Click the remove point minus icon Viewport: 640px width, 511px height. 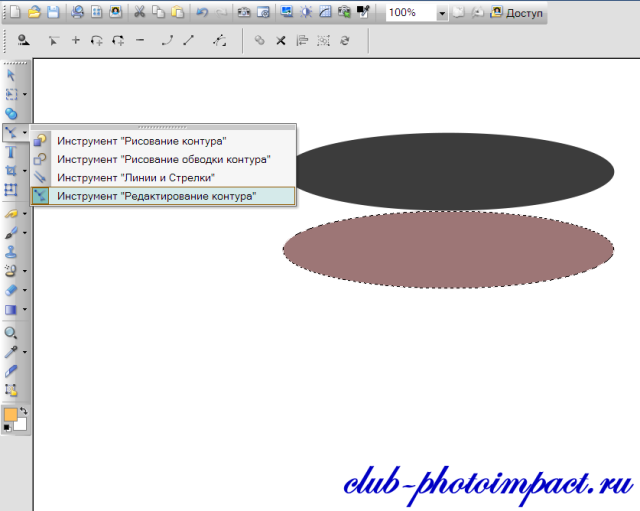point(140,40)
